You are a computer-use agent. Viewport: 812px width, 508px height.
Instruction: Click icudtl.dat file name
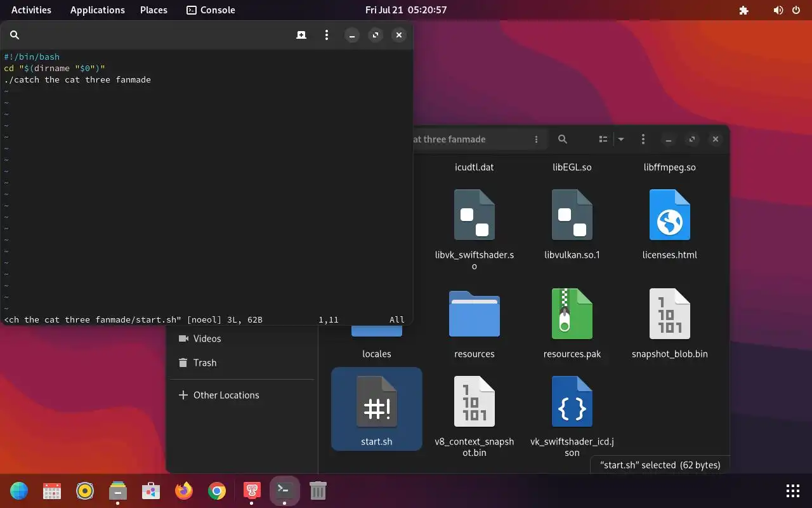point(475,168)
